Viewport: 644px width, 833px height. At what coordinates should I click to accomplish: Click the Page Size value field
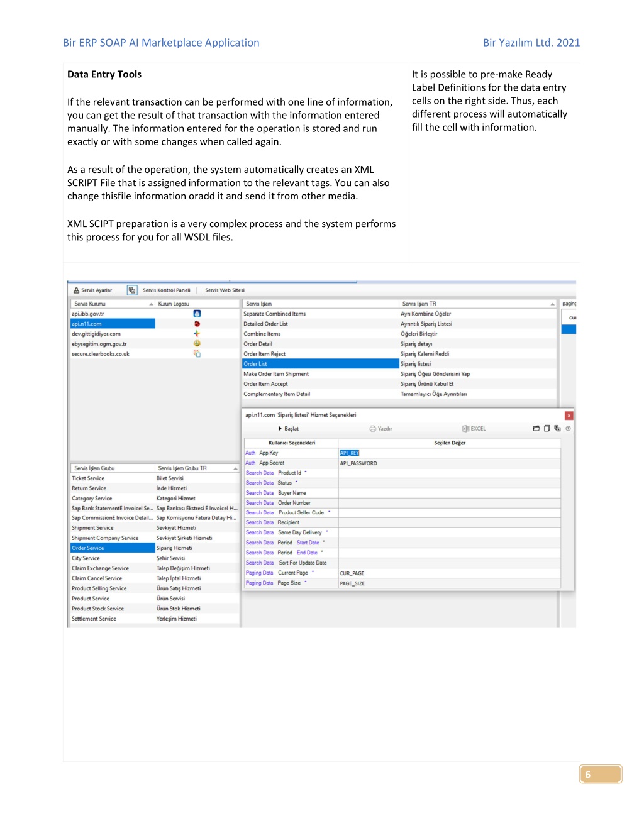click(450, 583)
